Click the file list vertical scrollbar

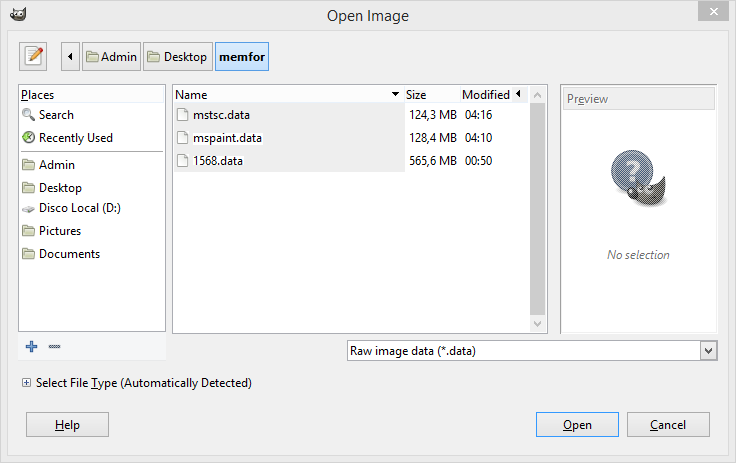coord(538,210)
